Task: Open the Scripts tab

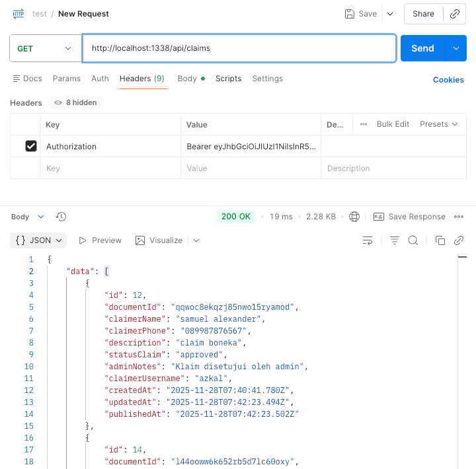Action: point(228,79)
